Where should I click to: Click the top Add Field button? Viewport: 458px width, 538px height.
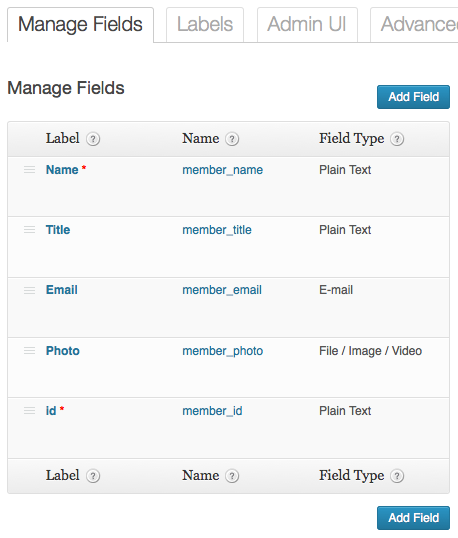pos(413,97)
